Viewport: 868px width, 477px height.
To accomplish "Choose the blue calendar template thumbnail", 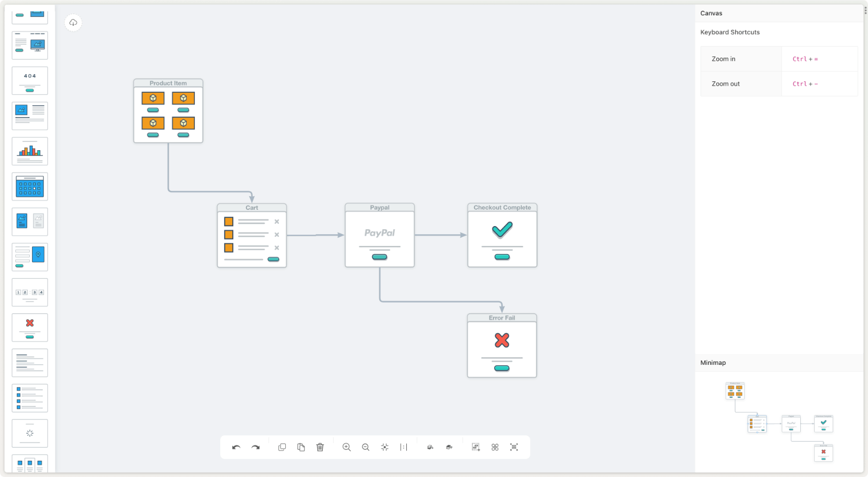I will (x=30, y=186).
